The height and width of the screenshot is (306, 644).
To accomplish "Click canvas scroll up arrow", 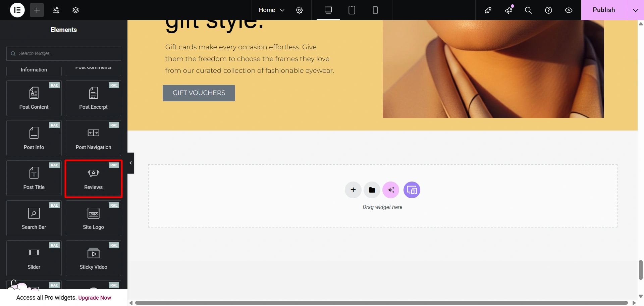I will (x=641, y=24).
